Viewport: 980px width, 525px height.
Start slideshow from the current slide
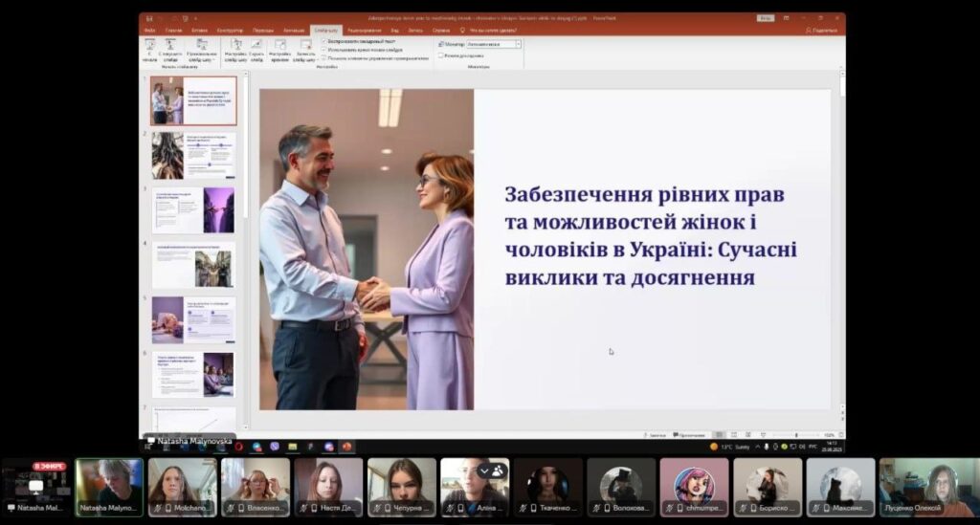tap(171, 47)
